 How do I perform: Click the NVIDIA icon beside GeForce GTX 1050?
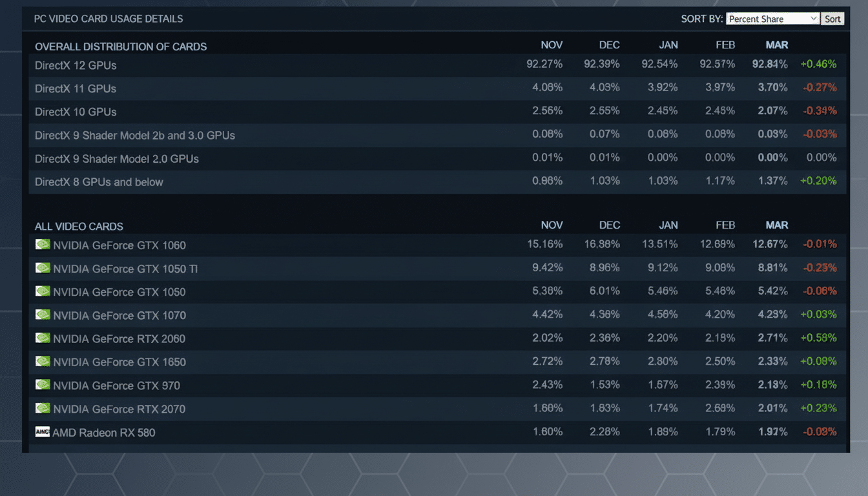[43, 291]
